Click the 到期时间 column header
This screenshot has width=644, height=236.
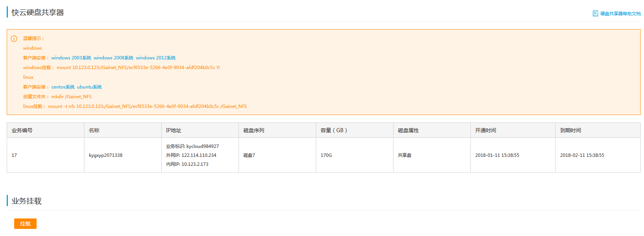(570, 130)
